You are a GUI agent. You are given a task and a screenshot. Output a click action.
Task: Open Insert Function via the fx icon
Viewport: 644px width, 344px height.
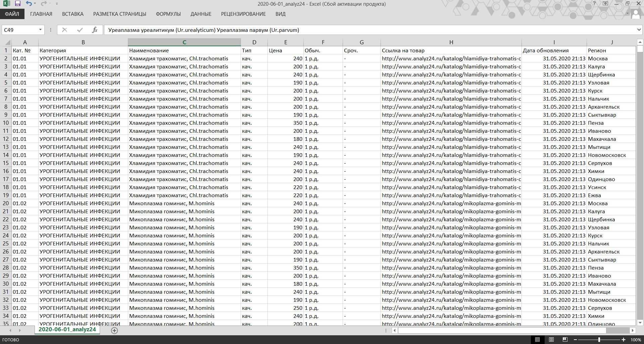click(95, 30)
